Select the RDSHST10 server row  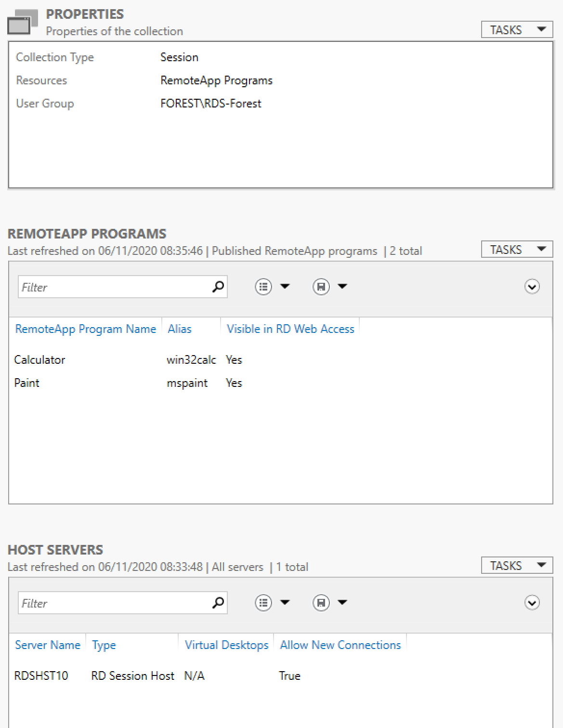(x=280, y=676)
